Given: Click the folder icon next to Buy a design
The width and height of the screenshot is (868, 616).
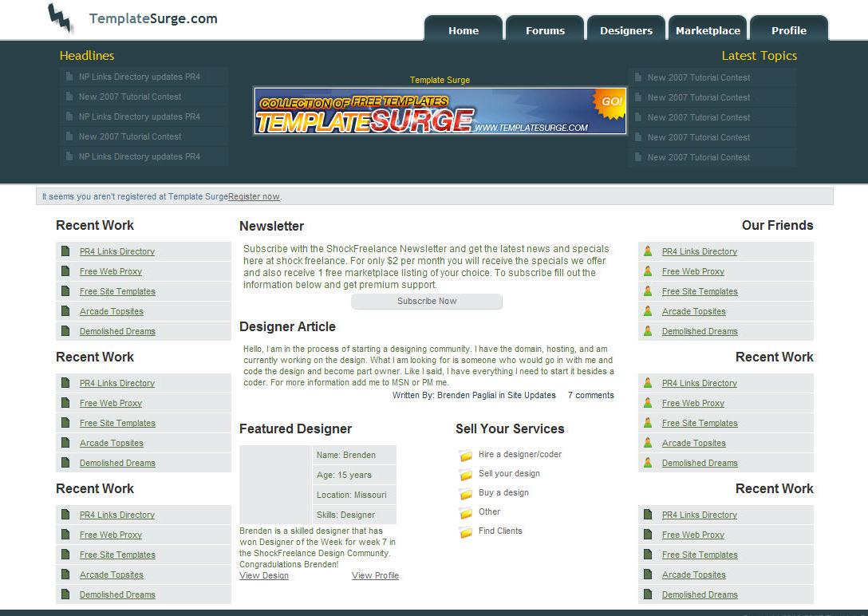Looking at the screenshot, I should pyautogui.click(x=466, y=494).
